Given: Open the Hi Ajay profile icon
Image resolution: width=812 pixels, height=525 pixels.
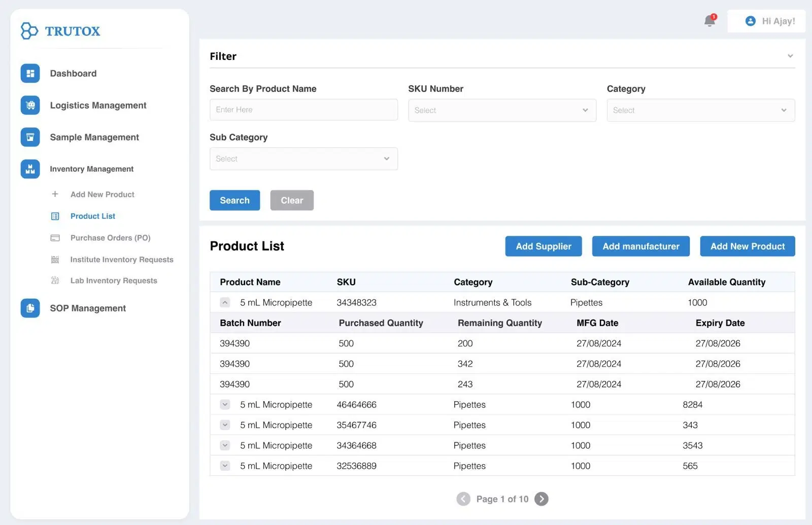Looking at the screenshot, I should (750, 21).
